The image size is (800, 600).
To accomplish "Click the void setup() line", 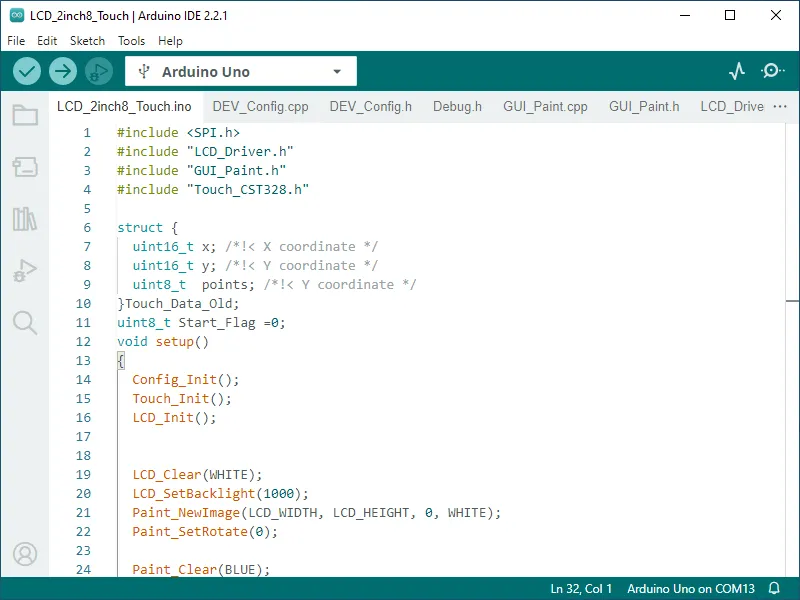I will coord(163,342).
